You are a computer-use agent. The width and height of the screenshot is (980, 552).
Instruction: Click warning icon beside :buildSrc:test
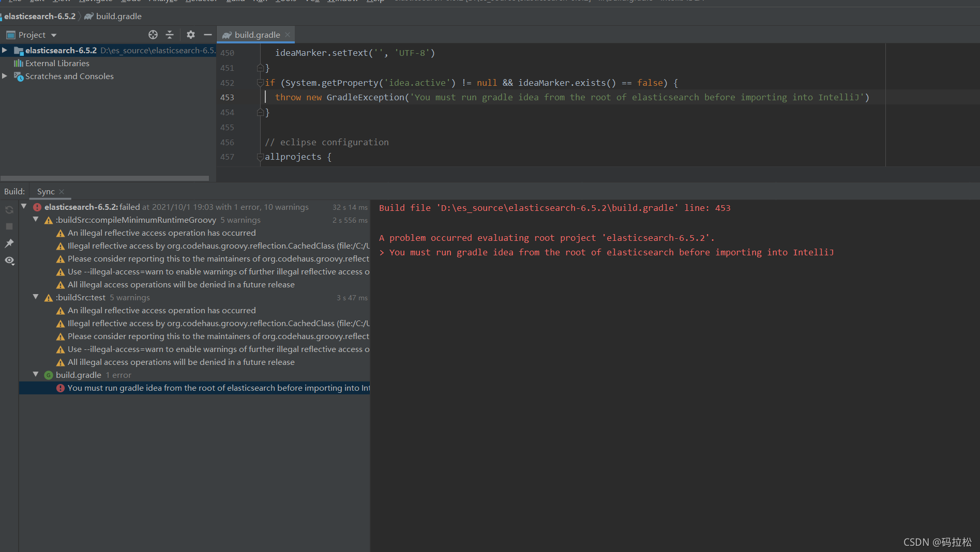click(x=49, y=298)
